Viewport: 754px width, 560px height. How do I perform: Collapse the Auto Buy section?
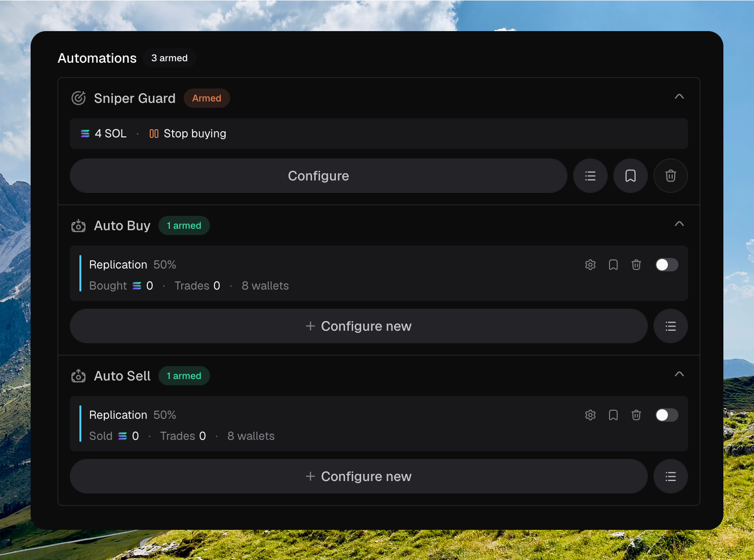coord(679,224)
